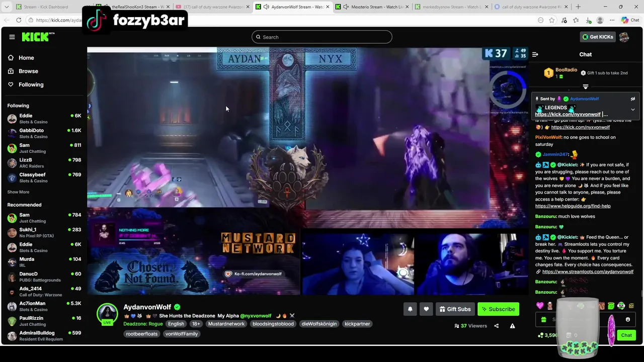
Task: Click Jammin247 username in chat
Action: pos(555,154)
